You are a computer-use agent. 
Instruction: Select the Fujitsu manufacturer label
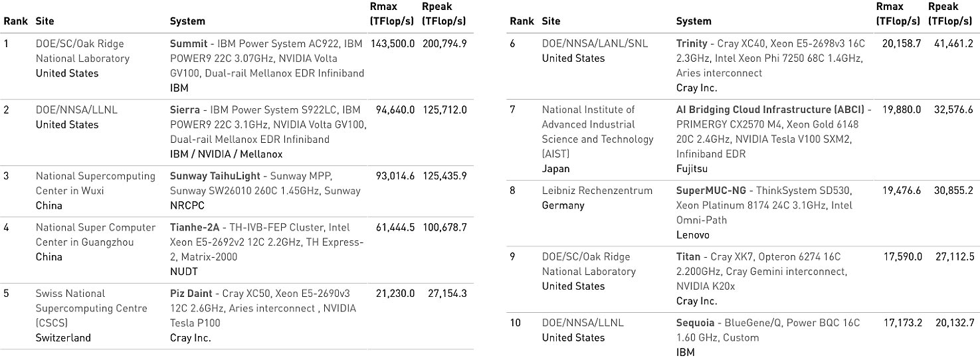click(x=692, y=169)
